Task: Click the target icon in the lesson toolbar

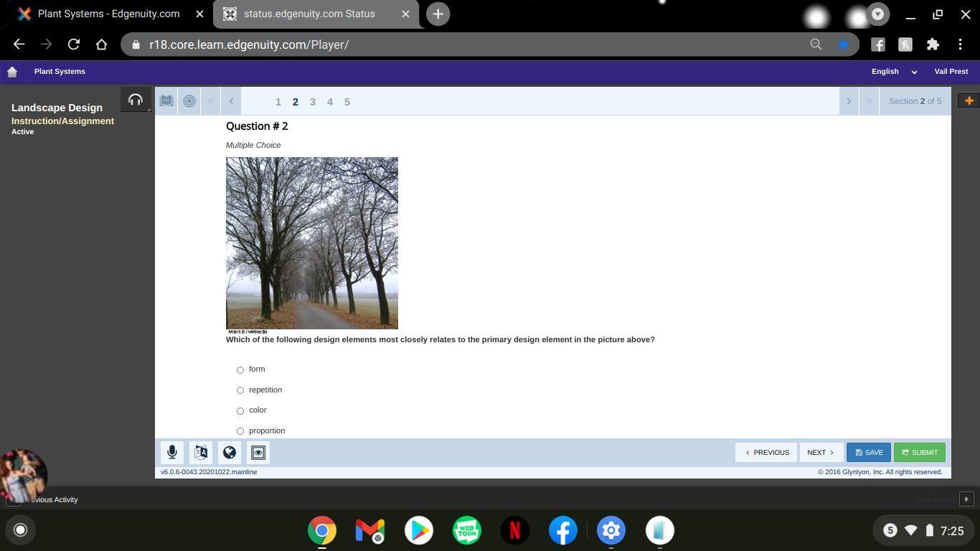Action: coord(189,101)
